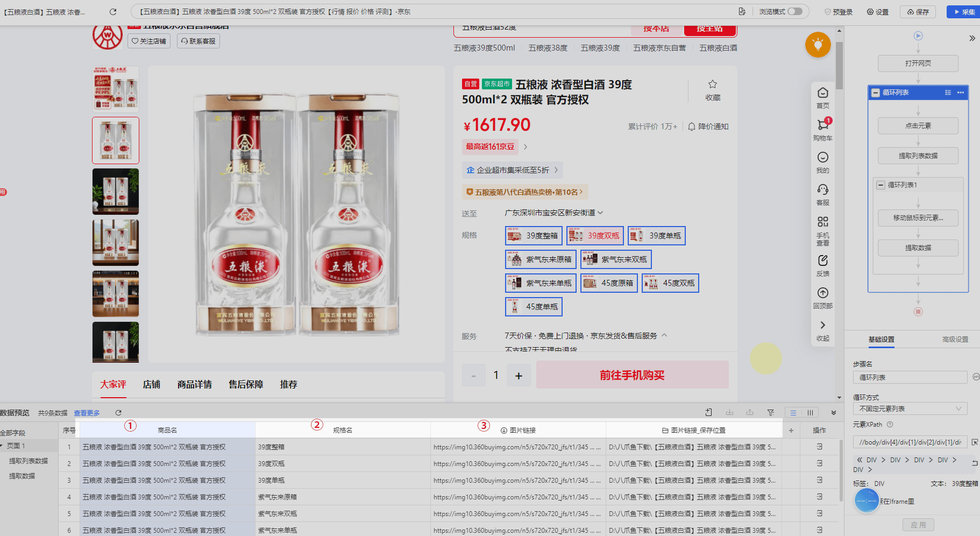Click the workflow start play icon
Viewport: 980px width, 536px height.
point(918,36)
